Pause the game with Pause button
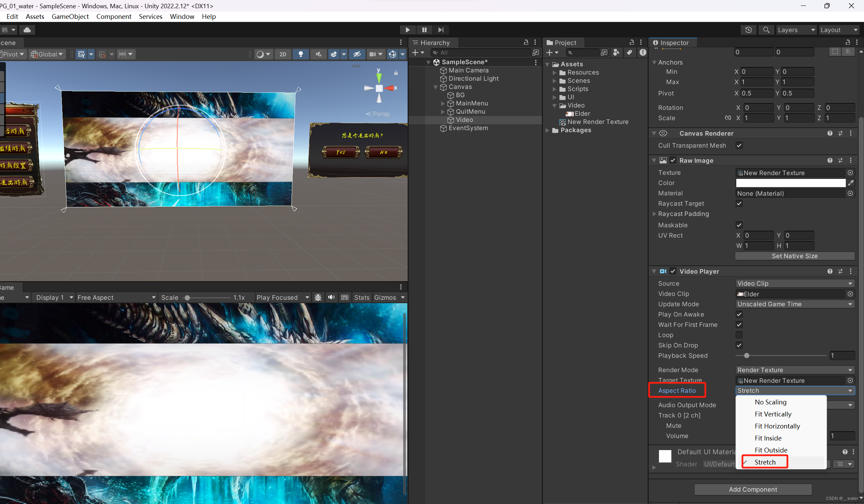Screen dimensions: 864x504 [424, 30]
